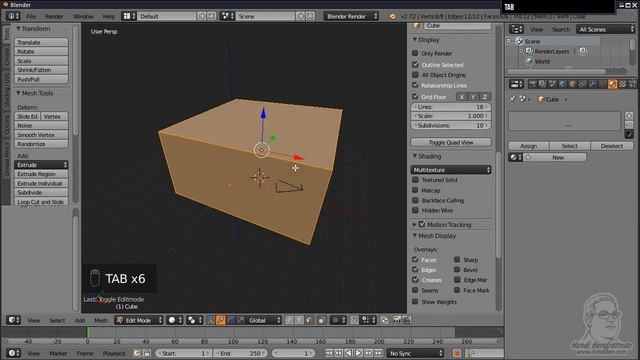The image size is (640, 360).
Task: Enable the rotate manipulator
Action: 231,320
